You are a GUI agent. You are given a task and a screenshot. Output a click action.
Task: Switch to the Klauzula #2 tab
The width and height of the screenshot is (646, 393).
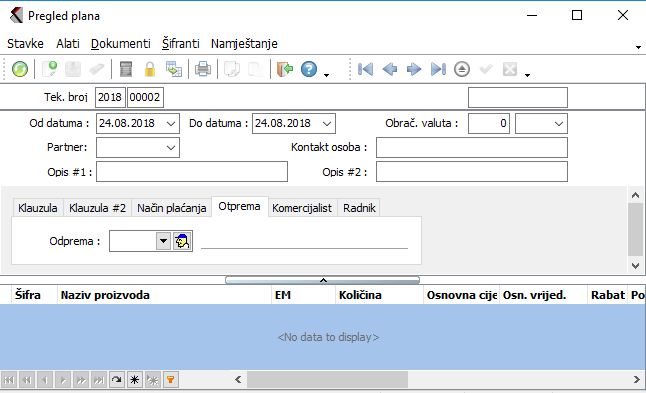pos(97,208)
